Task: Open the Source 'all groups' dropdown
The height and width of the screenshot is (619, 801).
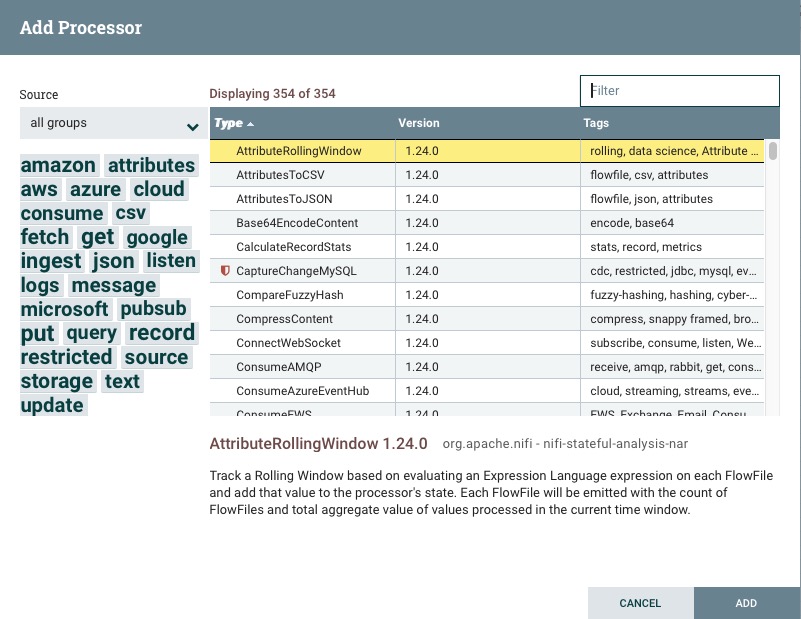Action: (112, 123)
